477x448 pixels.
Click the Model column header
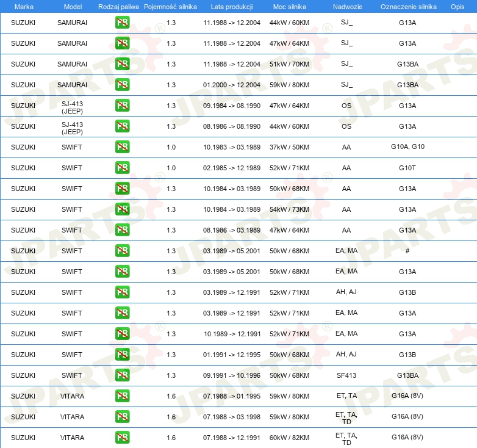click(73, 7)
